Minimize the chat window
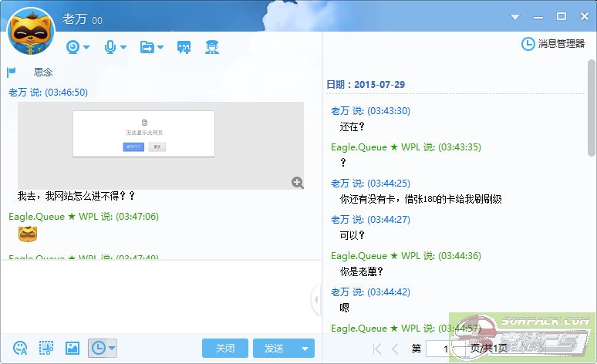This screenshot has height=364, width=597. 538,17
